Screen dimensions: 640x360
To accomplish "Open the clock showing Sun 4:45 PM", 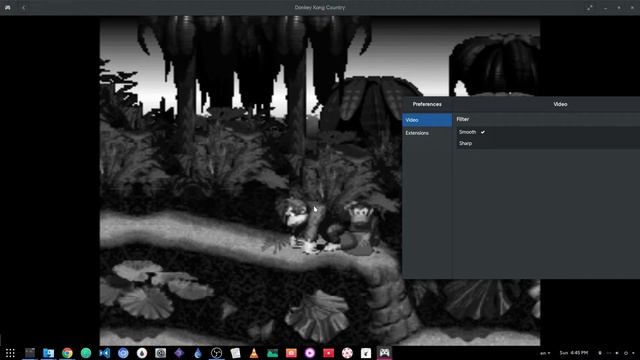I will pos(574,353).
